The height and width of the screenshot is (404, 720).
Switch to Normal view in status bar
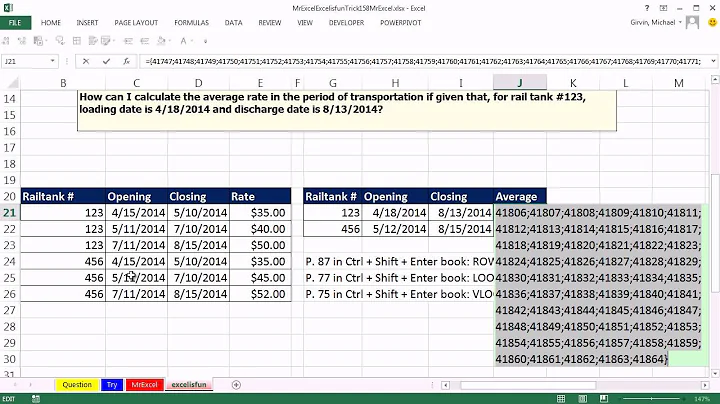[561, 399]
